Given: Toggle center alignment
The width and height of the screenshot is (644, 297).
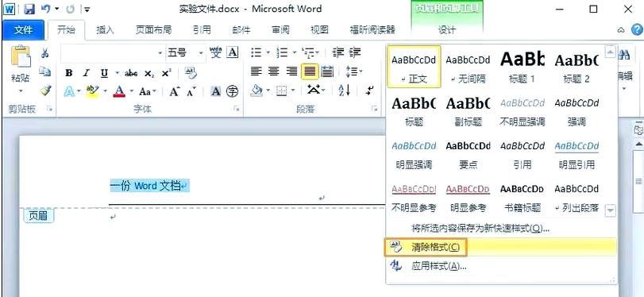Looking at the screenshot, I should 273,71.
